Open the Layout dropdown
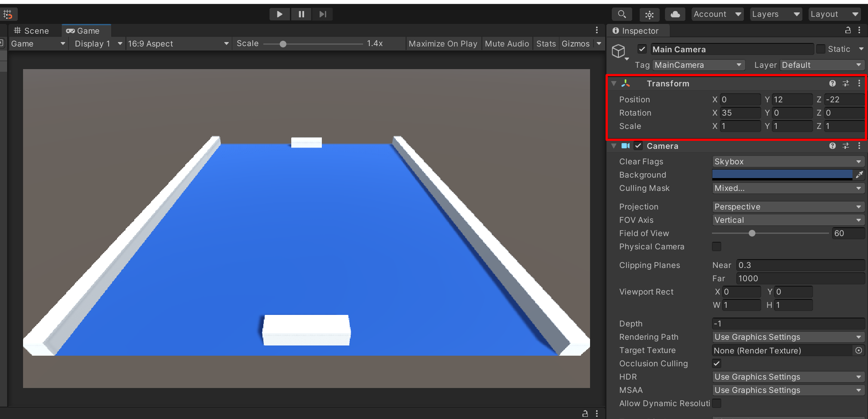Screen dimensions: 868x419 tap(835, 14)
